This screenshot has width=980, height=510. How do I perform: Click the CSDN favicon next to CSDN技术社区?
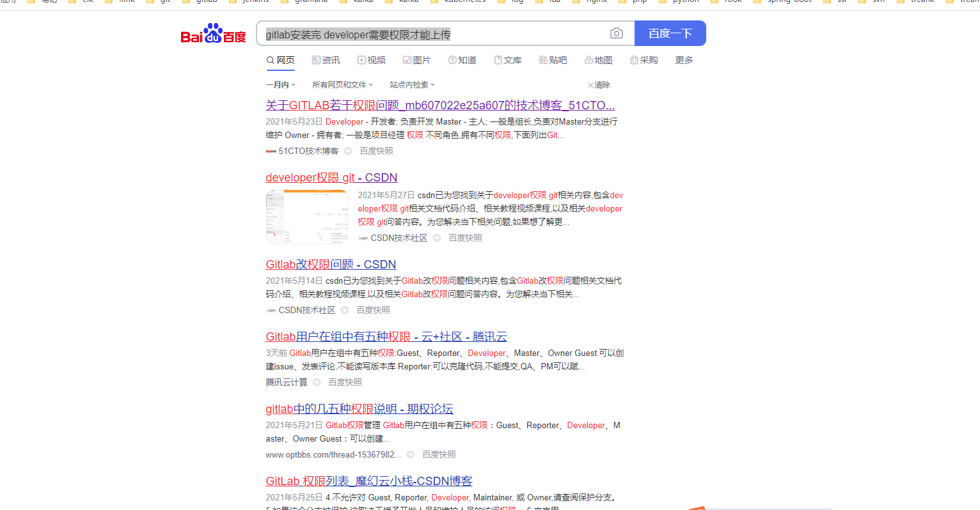tap(364, 237)
